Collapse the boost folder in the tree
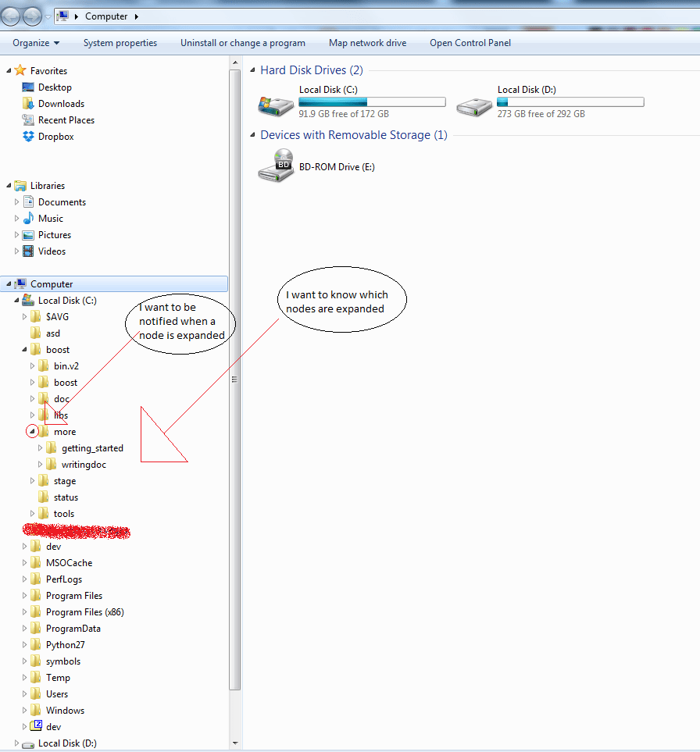 (x=23, y=349)
